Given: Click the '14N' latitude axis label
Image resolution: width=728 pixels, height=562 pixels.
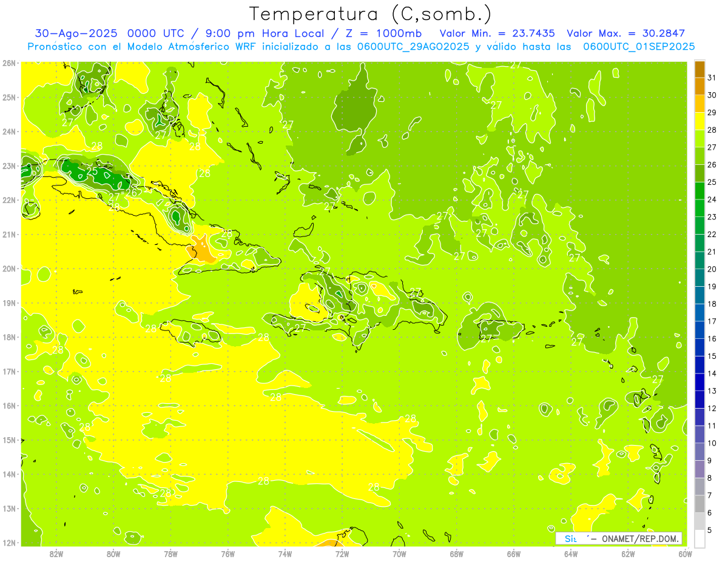Looking at the screenshot, I should [9, 474].
